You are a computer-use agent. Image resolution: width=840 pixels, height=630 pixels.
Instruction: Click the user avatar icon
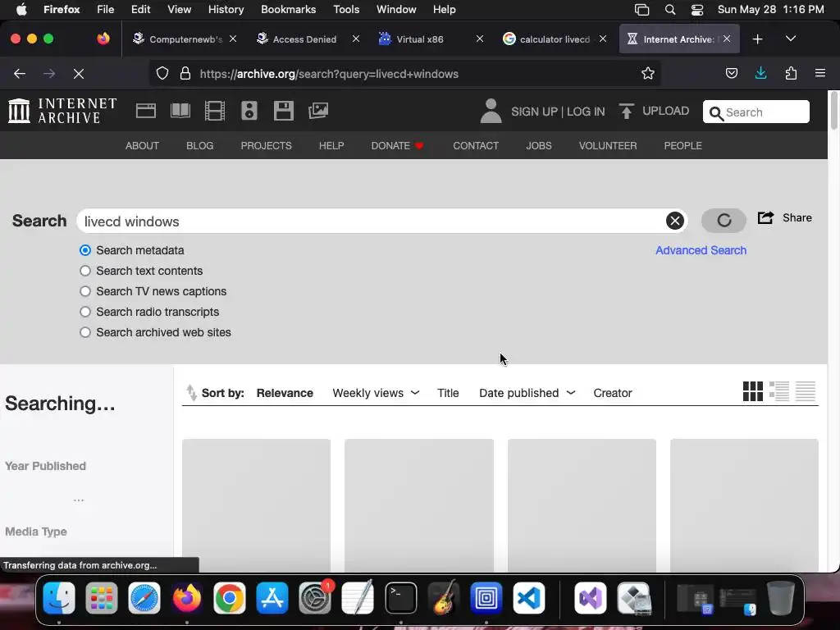pyautogui.click(x=491, y=111)
